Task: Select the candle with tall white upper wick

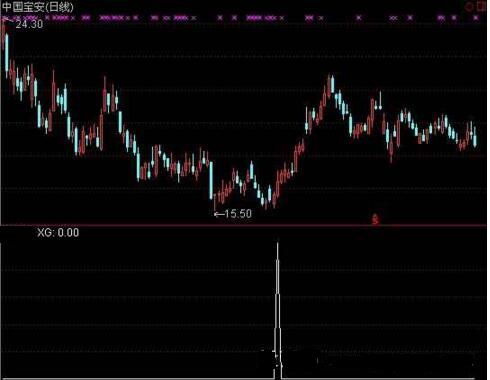Action: pos(380,100)
